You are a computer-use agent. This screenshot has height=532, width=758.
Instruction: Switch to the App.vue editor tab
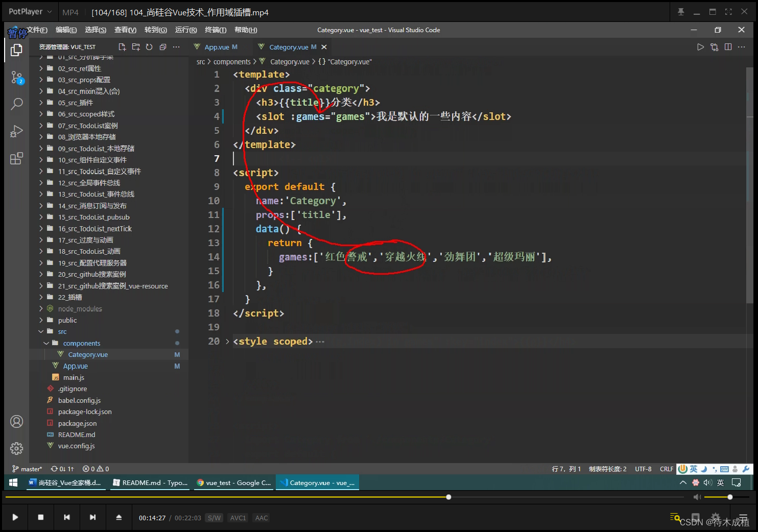click(x=216, y=47)
